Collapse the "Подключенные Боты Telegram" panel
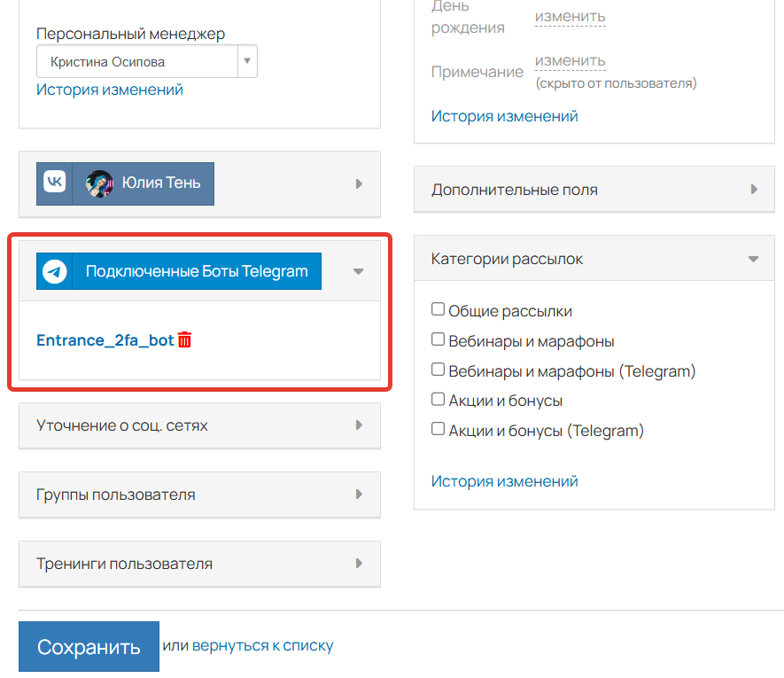The image size is (784, 678). coord(358,271)
